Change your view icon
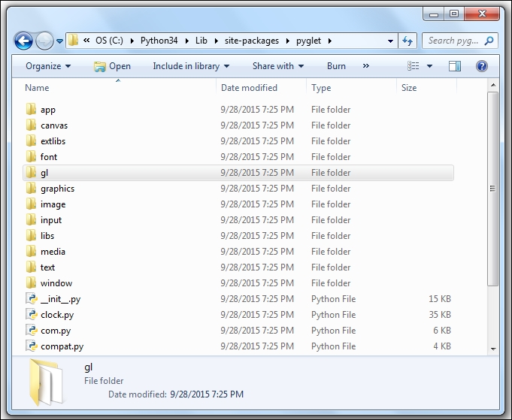This screenshot has width=512, height=420. point(413,66)
